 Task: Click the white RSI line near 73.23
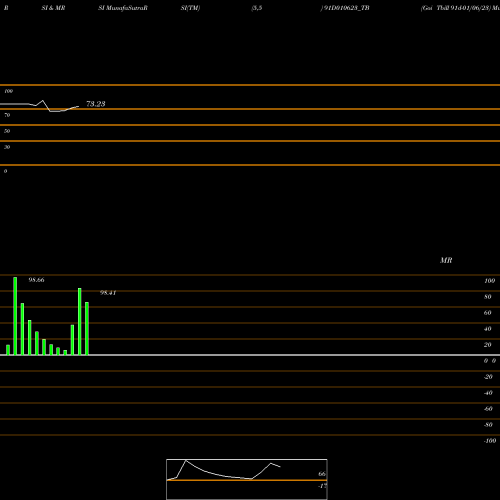39,106
